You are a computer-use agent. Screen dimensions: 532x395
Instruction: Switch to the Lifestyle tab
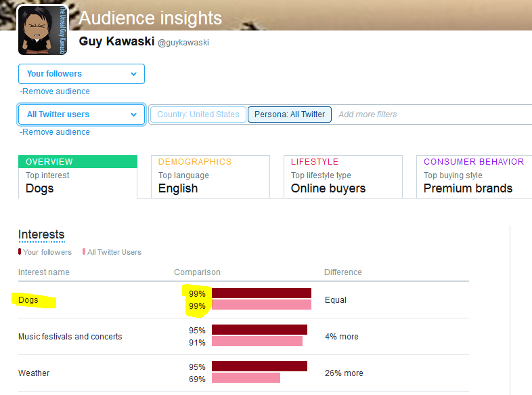pos(343,177)
